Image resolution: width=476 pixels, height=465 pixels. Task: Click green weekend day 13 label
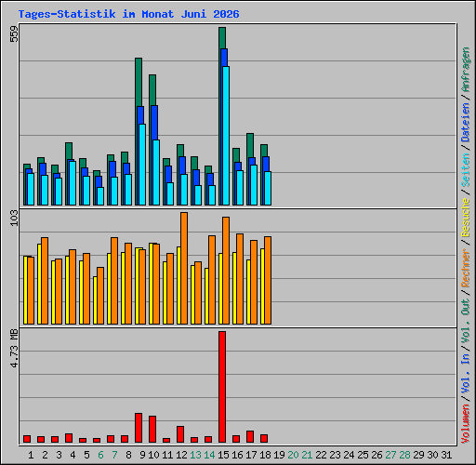pos(195,455)
